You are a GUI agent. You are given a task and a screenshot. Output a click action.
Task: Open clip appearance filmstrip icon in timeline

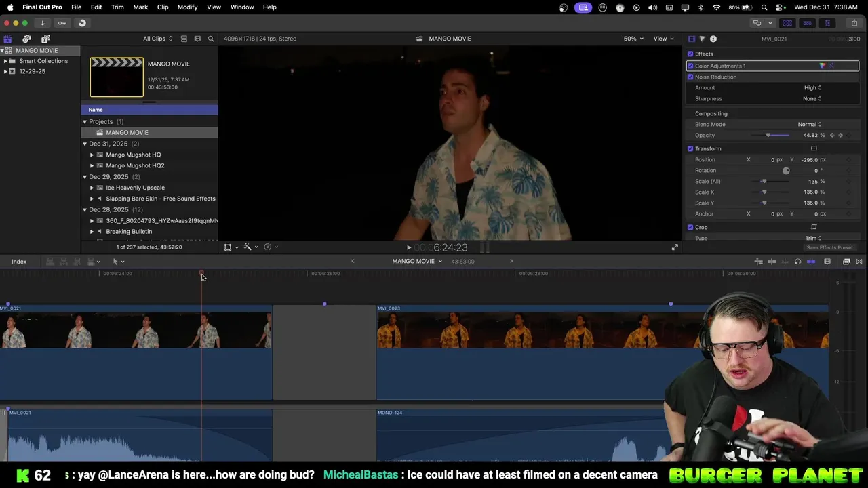pyautogui.click(x=827, y=262)
